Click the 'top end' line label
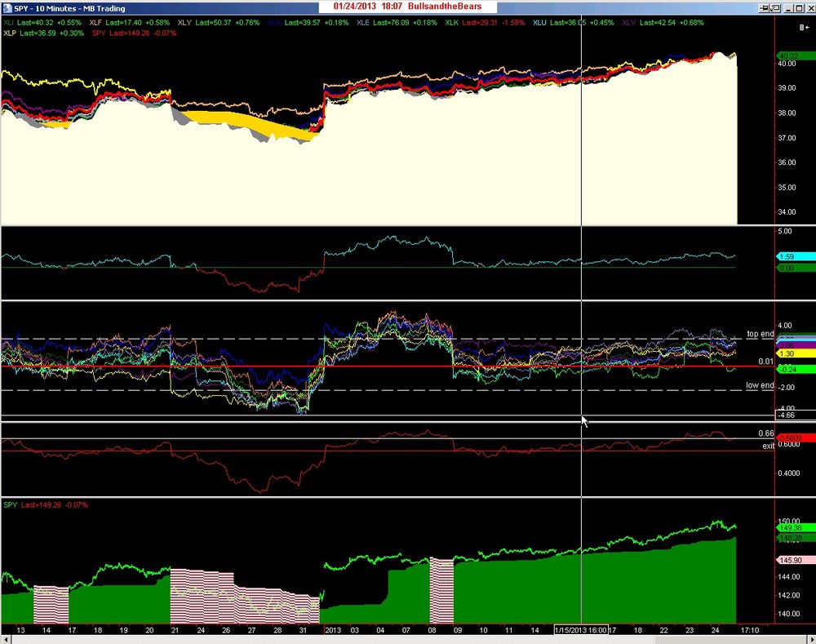The width and height of the screenshot is (816, 644). tap(761, 334)
